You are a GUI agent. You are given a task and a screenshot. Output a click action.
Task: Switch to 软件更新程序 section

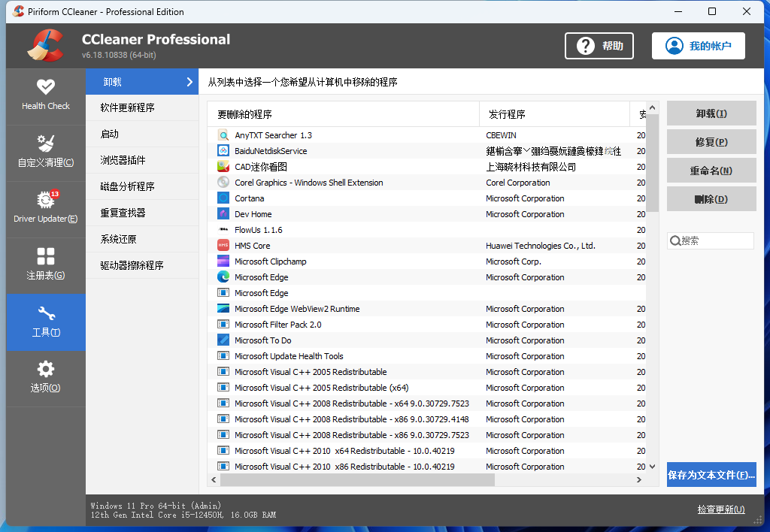(142, 107)
